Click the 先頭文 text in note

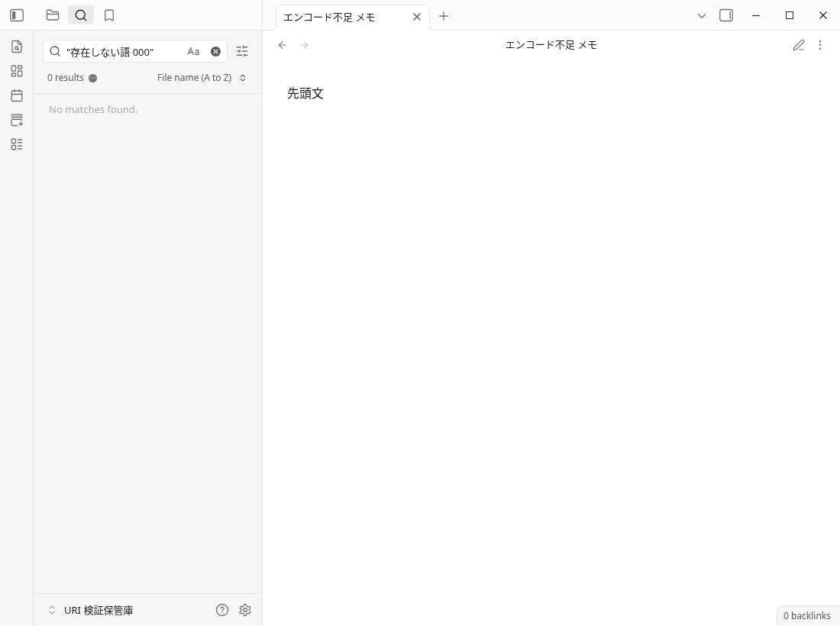[x=305, y=94]
